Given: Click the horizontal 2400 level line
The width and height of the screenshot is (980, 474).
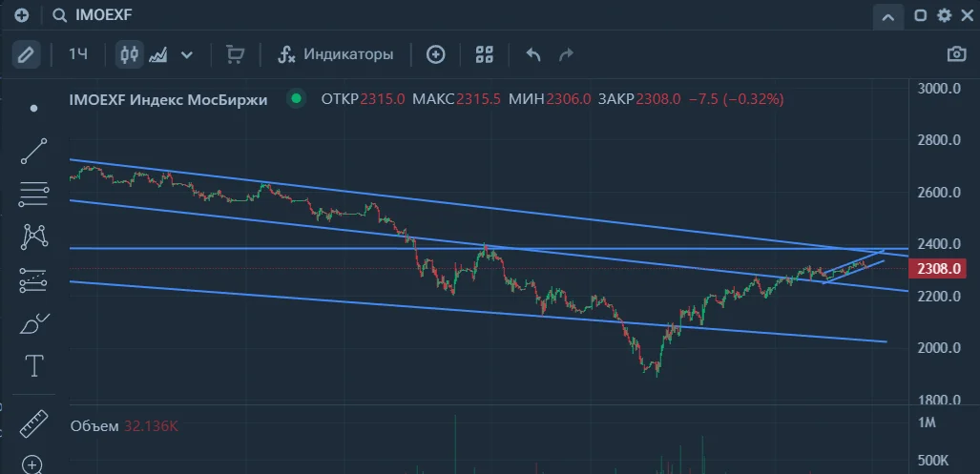Looking at the screenshot, I should point(488,249).
